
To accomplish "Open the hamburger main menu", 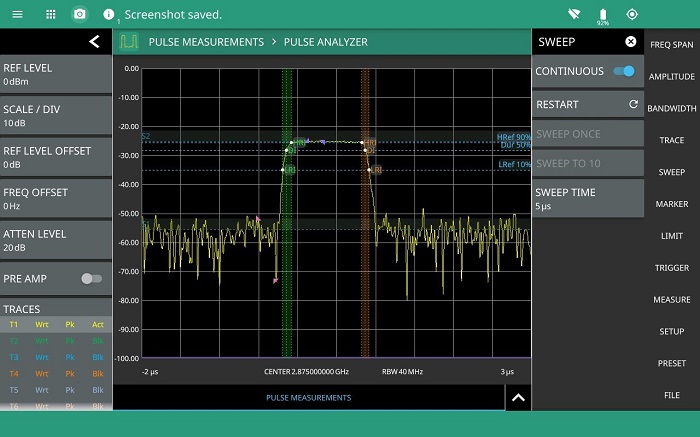I will click(17, 14).
